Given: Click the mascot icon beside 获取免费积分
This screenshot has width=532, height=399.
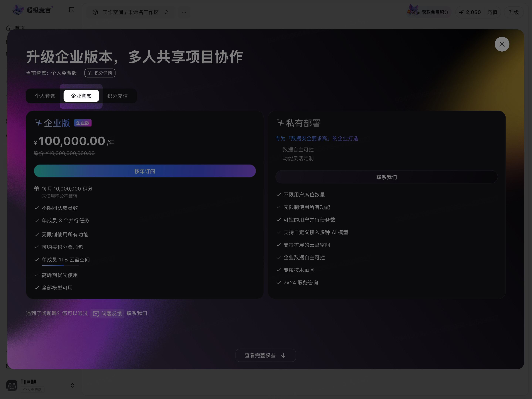Looking at the screenshot, I should click(x=413, y=10).
